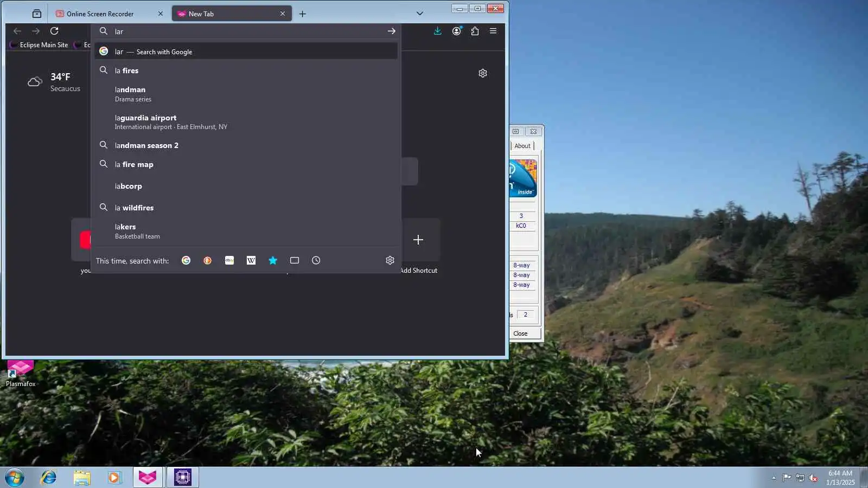Screen dimensions: 868x488
Task: Search this time with Google icon
Action: pos(186,261)
